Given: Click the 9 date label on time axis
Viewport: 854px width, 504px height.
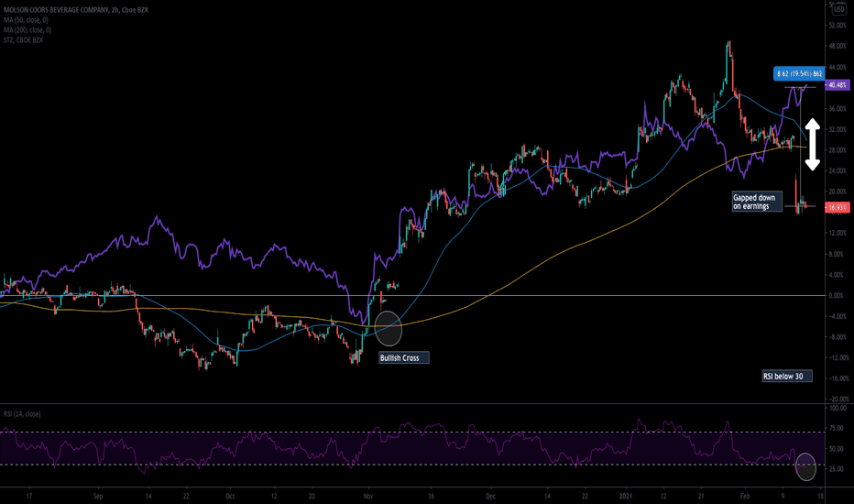Looking at the screenshot, I should (783, 497).
